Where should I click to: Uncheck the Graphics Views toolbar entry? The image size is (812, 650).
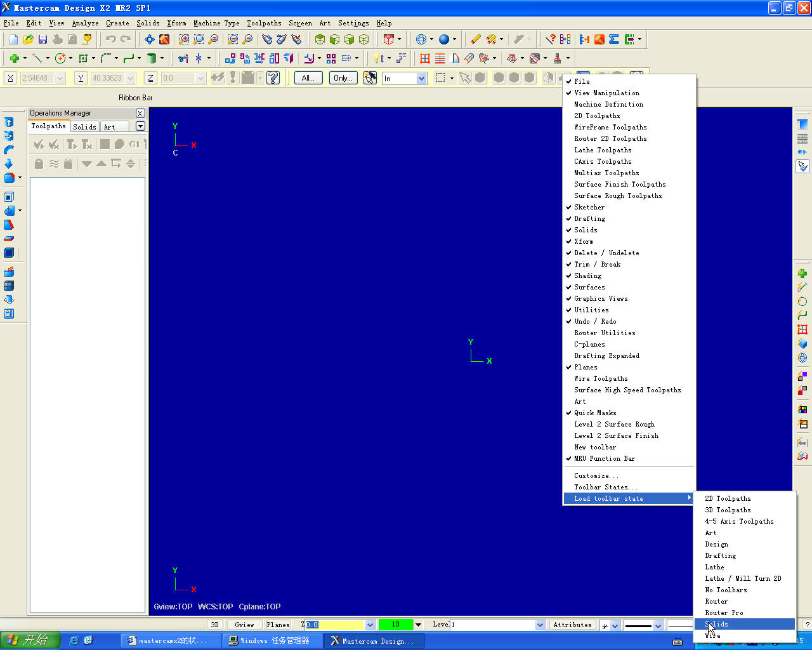click(629, 298)
